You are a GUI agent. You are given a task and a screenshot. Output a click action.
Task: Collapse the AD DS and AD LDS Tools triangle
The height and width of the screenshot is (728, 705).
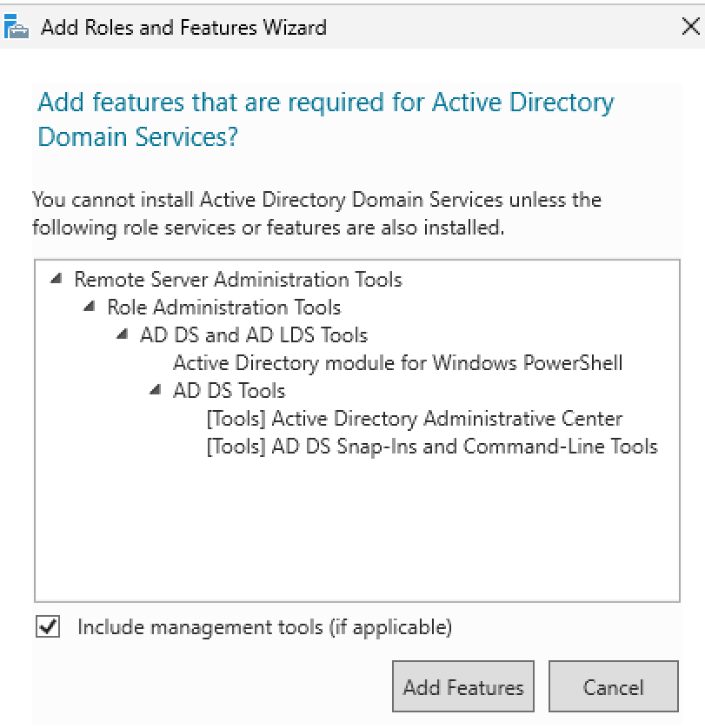(123, 334)
